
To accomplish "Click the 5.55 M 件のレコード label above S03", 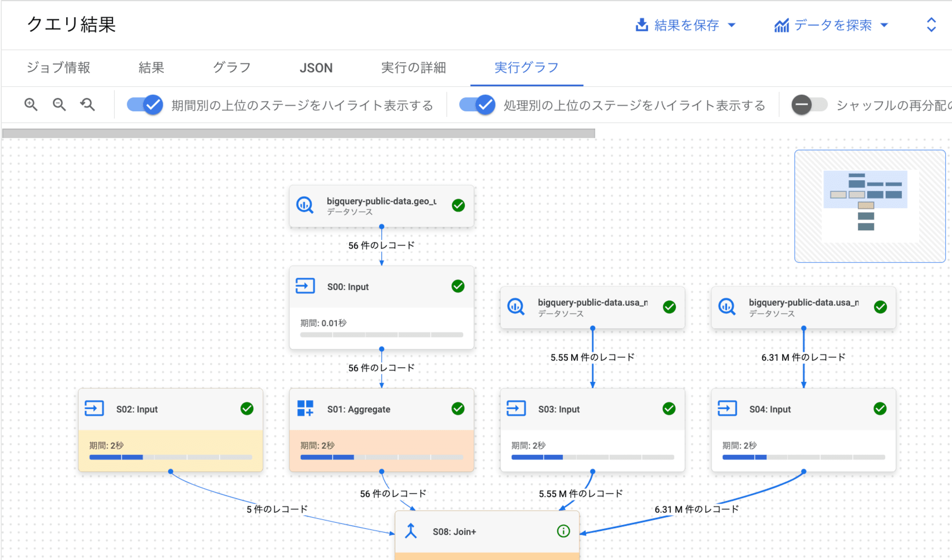I will pos(593,357).
